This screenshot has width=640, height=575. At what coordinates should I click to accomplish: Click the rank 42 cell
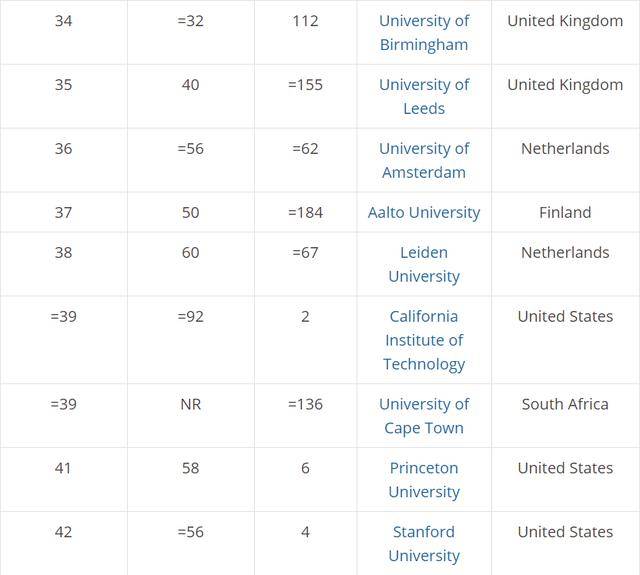click(x=64, y=543)
